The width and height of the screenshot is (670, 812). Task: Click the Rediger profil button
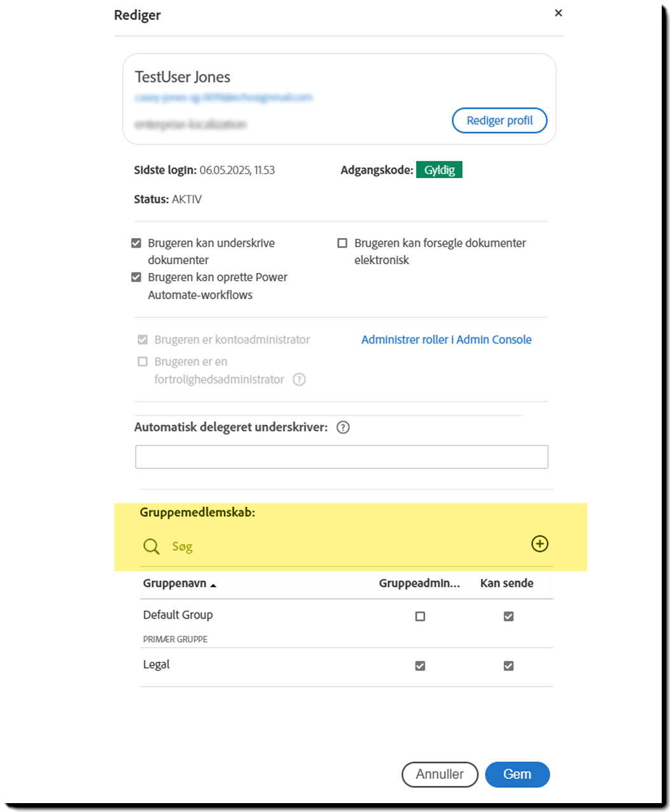[499, 120]
